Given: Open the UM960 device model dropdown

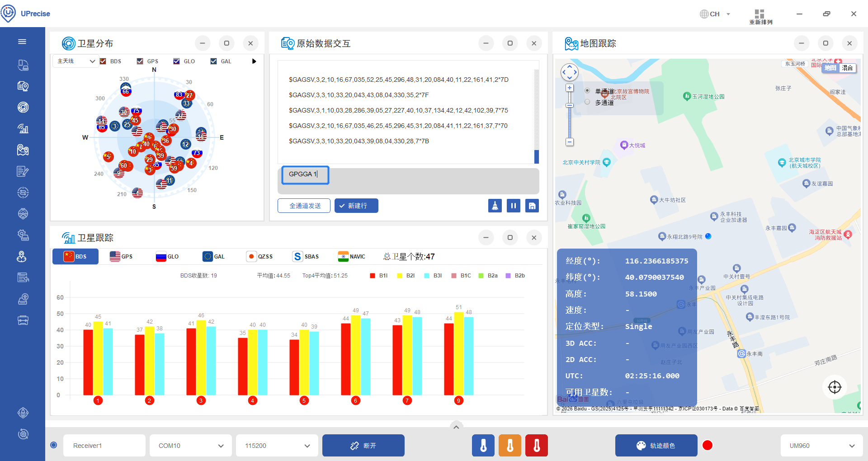Looking at the screenshot, I should 821,446.
